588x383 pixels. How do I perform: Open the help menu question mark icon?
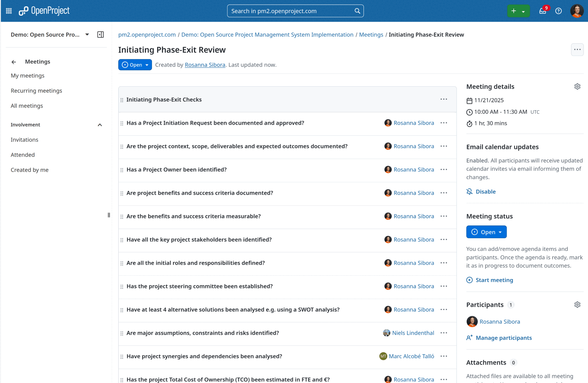click(x=558, y=11)
